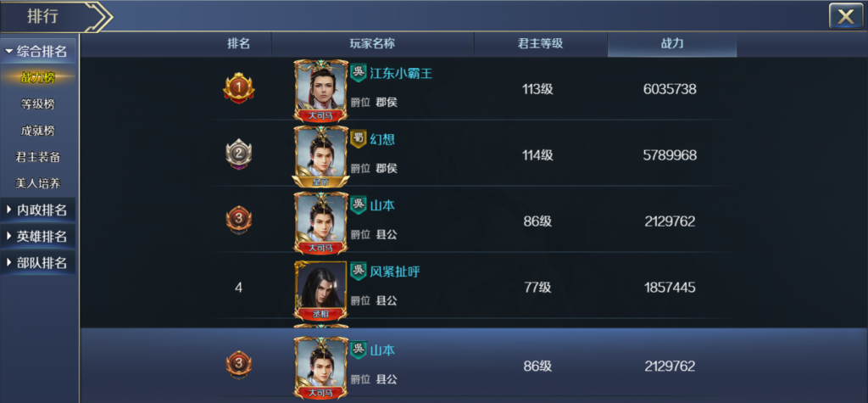This screenshot has width=868, height=403.
Task: Click player name 江东小霸王
Action: pos(400,73)
